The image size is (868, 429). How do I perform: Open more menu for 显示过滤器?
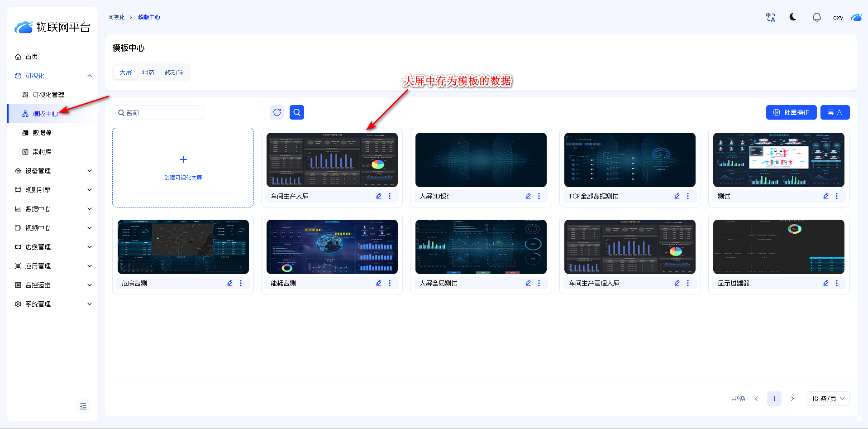836,283
